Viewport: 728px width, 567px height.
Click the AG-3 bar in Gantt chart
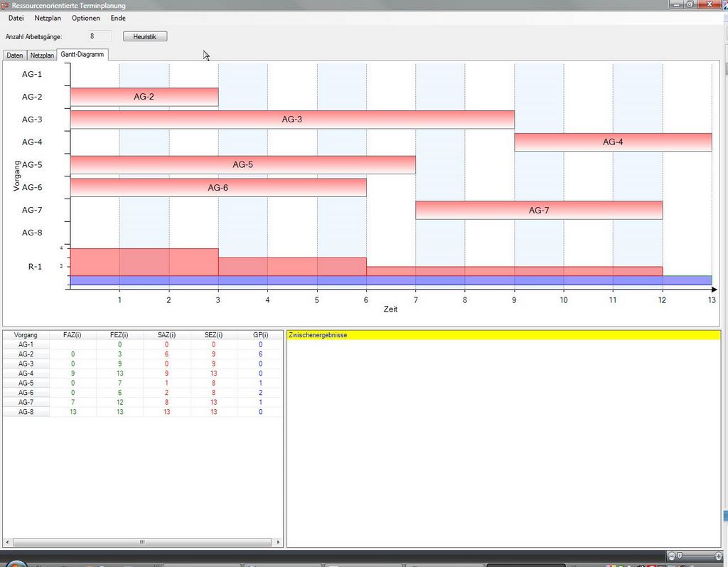pos(292,120)
